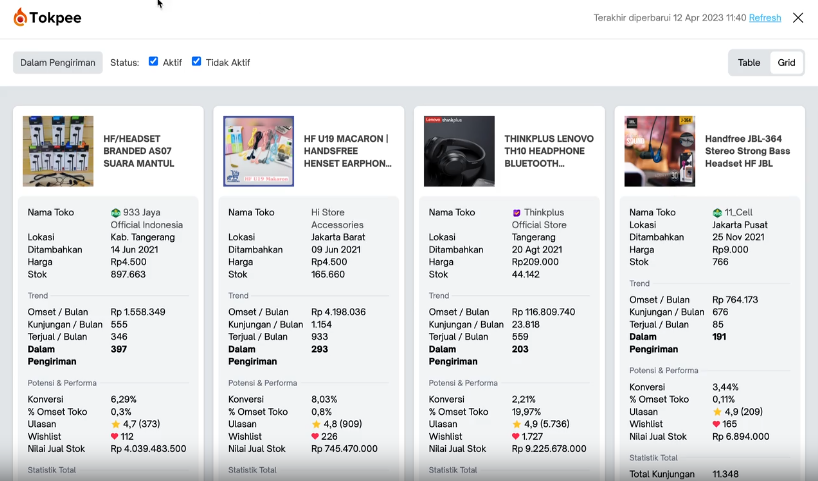
Task: Open HF/HEADSET BRANDED AS07 product thumbnail
Action: pos(58,151)
